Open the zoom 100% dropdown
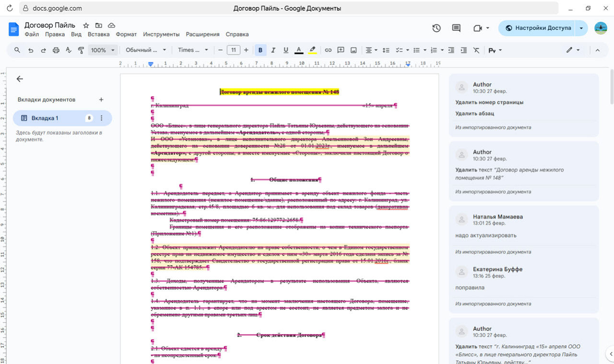614x364 pixels. 103,50
